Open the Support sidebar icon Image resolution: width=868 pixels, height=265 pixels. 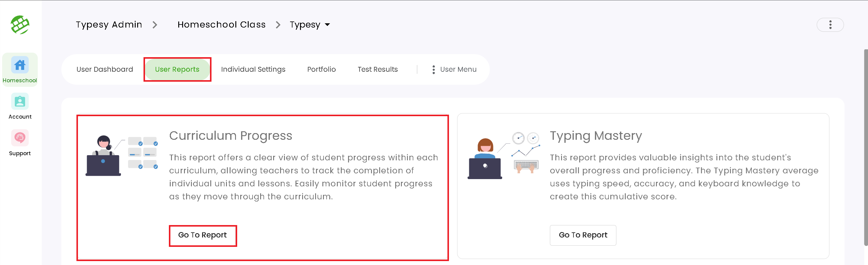tap(20, 138)
